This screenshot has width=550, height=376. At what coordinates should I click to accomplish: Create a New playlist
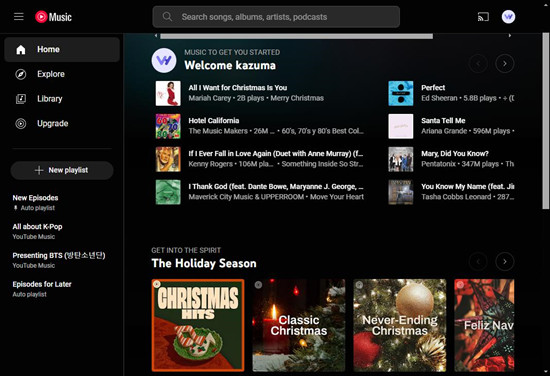[x=62, y=170]
